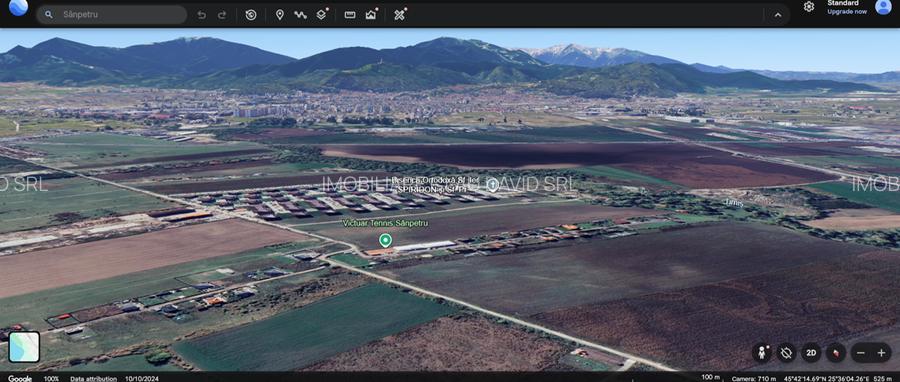Focus the Sânpetru search field
The image size is (900, 382).
(x=112, y=14)
